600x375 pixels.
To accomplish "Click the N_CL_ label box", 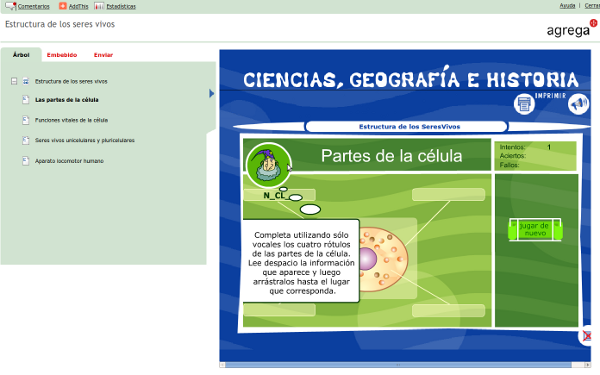I will click(279, 195).
